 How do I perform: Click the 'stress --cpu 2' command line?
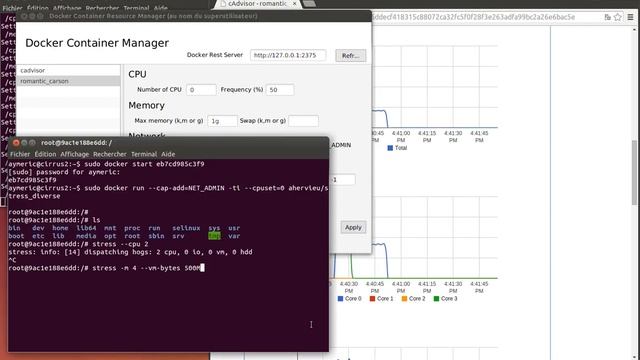point(78,244)
